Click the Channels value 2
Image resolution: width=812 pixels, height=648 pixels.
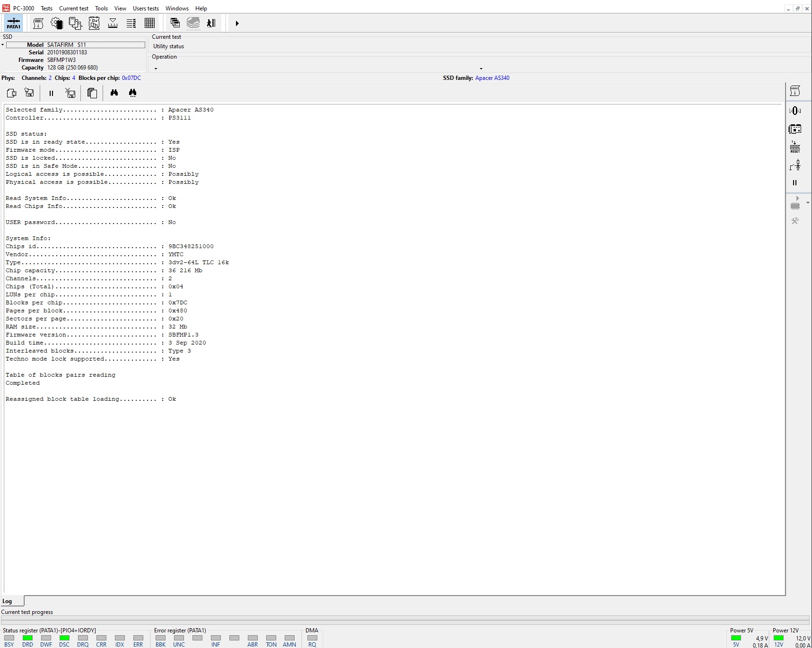pos(50,78)
